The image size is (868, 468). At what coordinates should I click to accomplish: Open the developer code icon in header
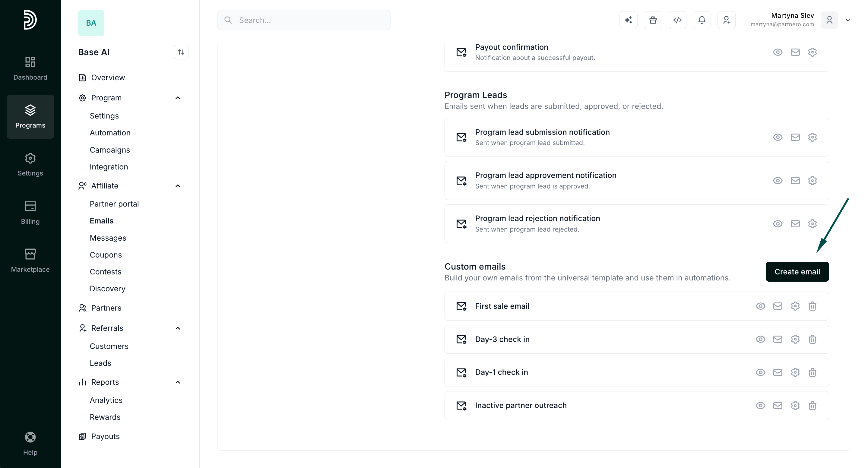click(x=677, y=20)
